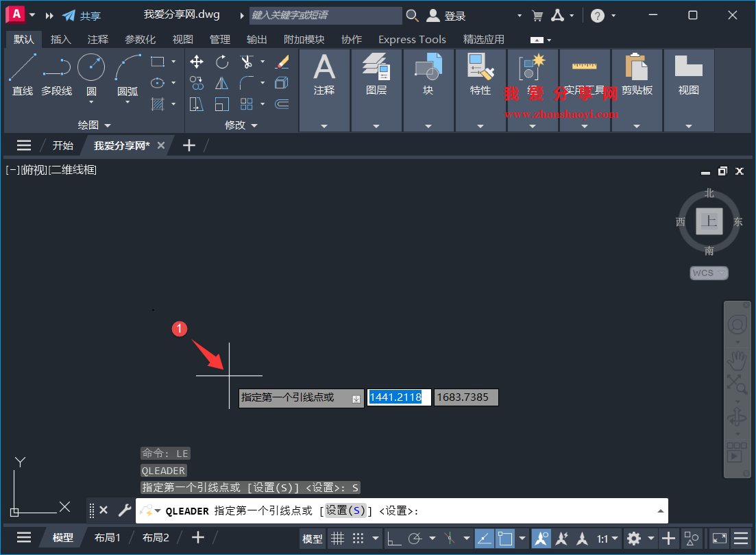The width and height of the screenshot is (756, 555).
Task: Click the command line customize wrench icon
Action: click(124, 510)
